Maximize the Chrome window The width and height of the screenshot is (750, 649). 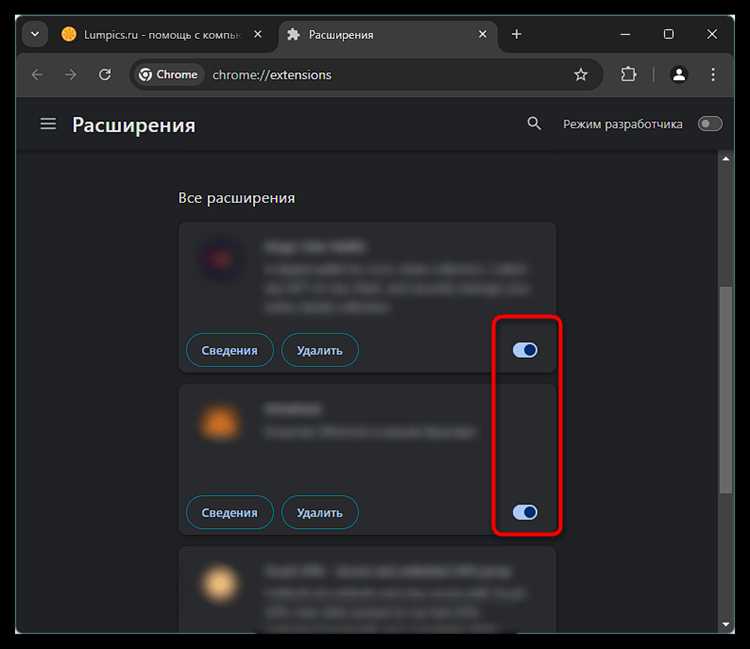tap(669, 34)
